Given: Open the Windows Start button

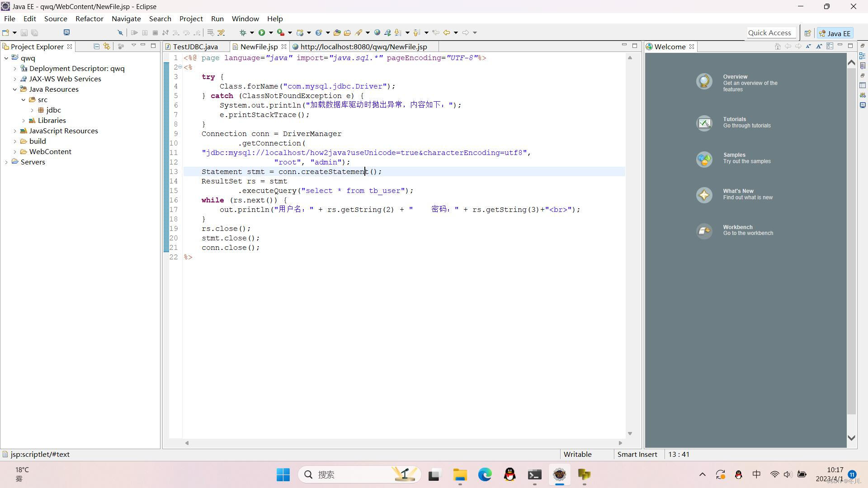Looking at the screenshot, I should pyautogui.click(x=283, y=474).
